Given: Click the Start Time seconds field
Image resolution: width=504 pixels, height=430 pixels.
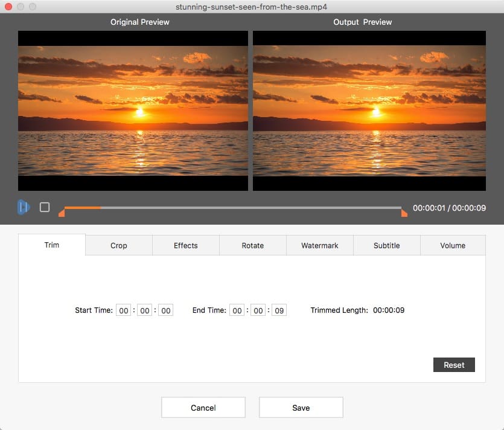Looking at the screenshot, I should click(x=165, y=310).
